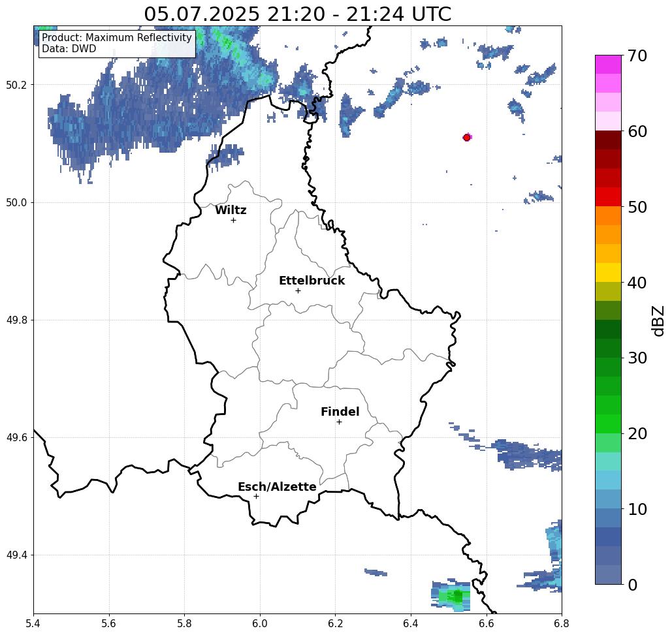Click the 49.8 latitude axis label
The image size is (672, 635).
16,320
